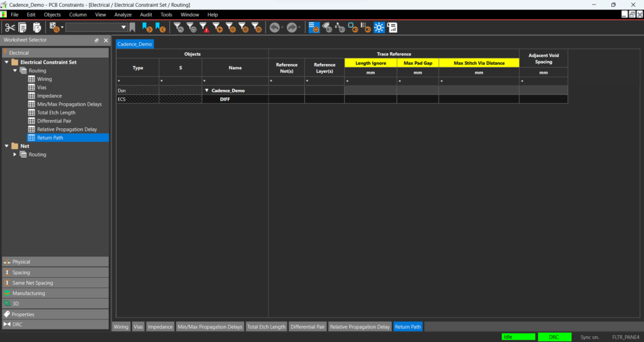Collapse Routing under Electrical Constraint Set
The width and height of the screenshot is (644, 342).
point(15,70)
